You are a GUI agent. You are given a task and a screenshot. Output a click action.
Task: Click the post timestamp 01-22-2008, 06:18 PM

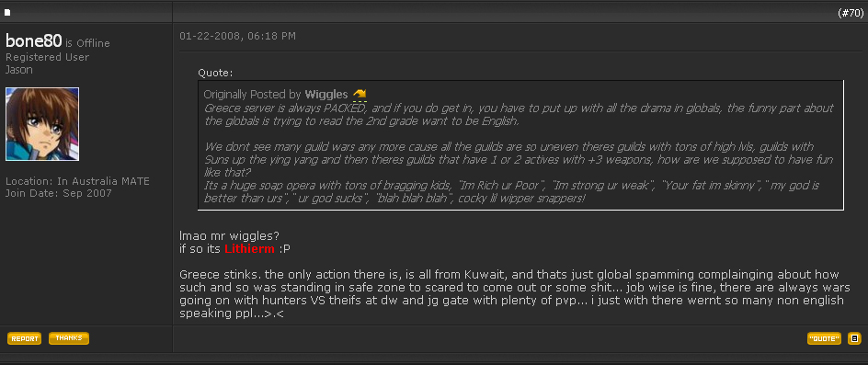[237, 37]
